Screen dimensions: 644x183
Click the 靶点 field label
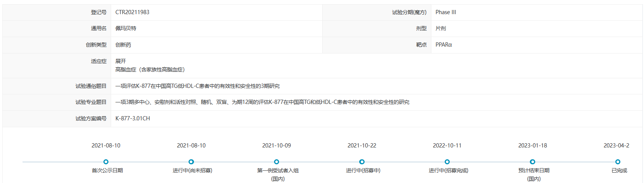421,45
